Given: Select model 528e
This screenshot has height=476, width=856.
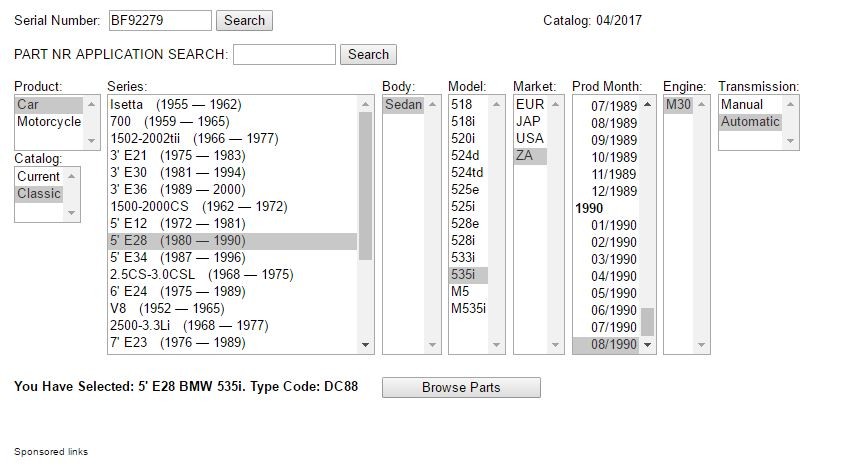Looking at the screenshot, I should point(468,223).
